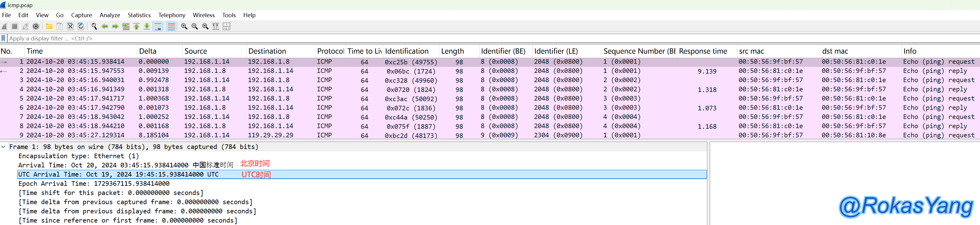The width and height of the screenshot is (980, 225).
Task: Select the Epoch Arrival Time line
Action: (94, 184)
